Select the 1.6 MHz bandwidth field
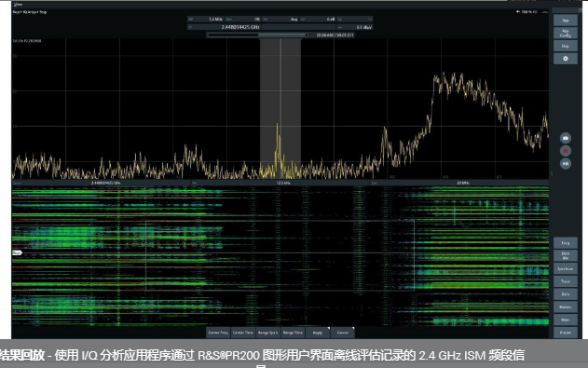 point(206,19)
